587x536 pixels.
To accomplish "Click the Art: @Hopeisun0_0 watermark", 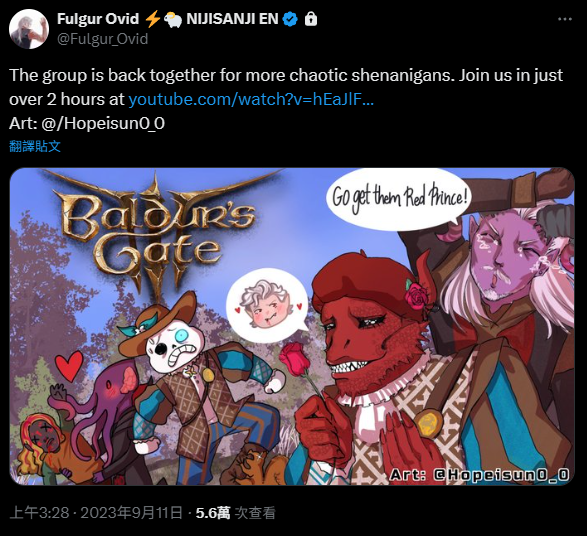I will [x=479, y=475].
